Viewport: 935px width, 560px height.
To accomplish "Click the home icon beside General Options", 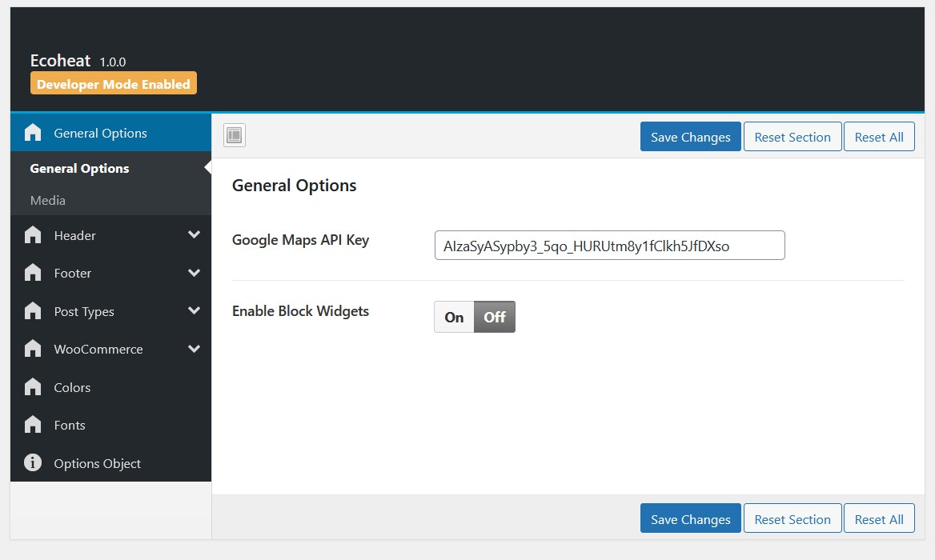I will tap(33, 132).
